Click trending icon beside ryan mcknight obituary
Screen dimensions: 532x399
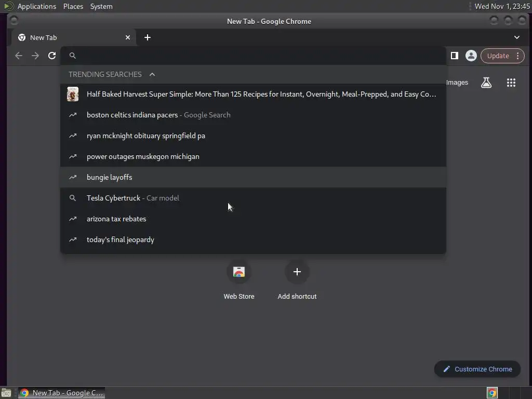[x=73, y=136]
